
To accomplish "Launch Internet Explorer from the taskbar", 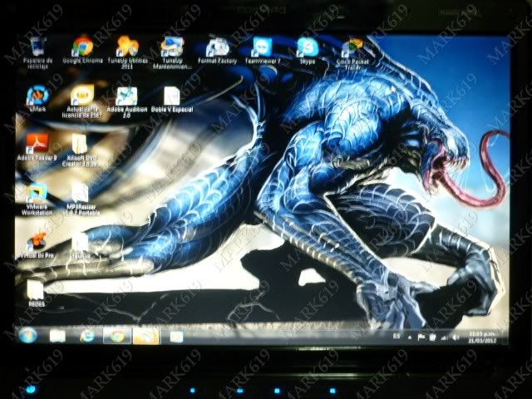I will coord(87,336).
